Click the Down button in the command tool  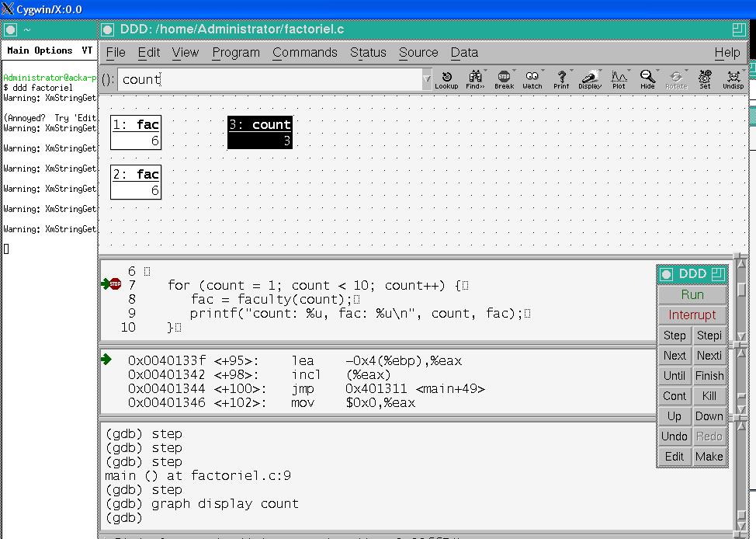[x=709, y=416]
